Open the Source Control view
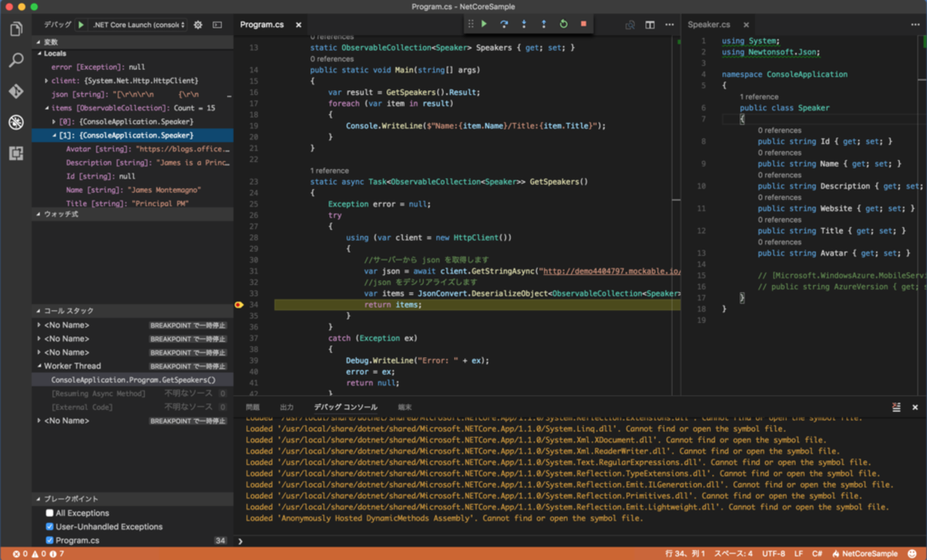 click(16, 91)
